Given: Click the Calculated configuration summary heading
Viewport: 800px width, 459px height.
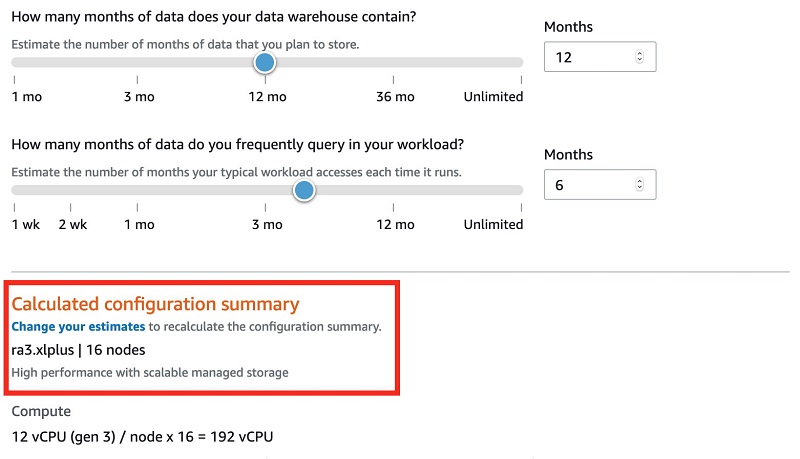Looking at the screenshot, I should [155, 304].
